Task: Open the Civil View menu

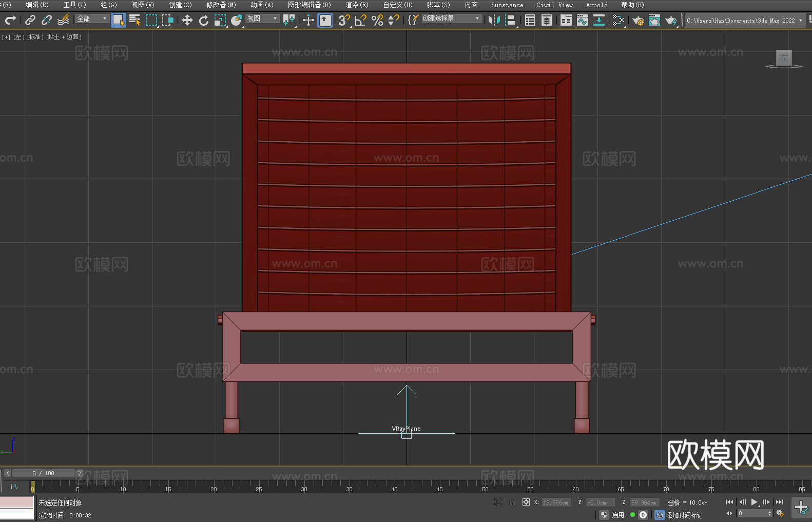Action: [554, 5]
